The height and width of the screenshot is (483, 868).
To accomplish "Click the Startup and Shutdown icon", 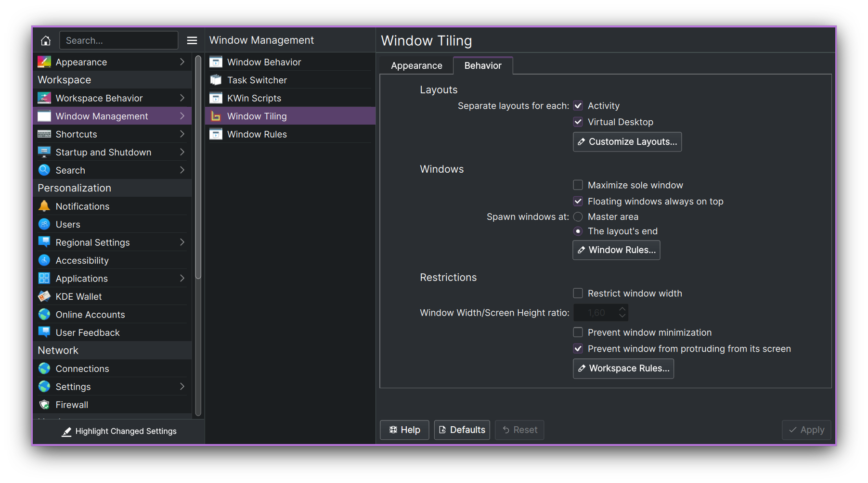I will pyautogui.click(x=44, y=152).
